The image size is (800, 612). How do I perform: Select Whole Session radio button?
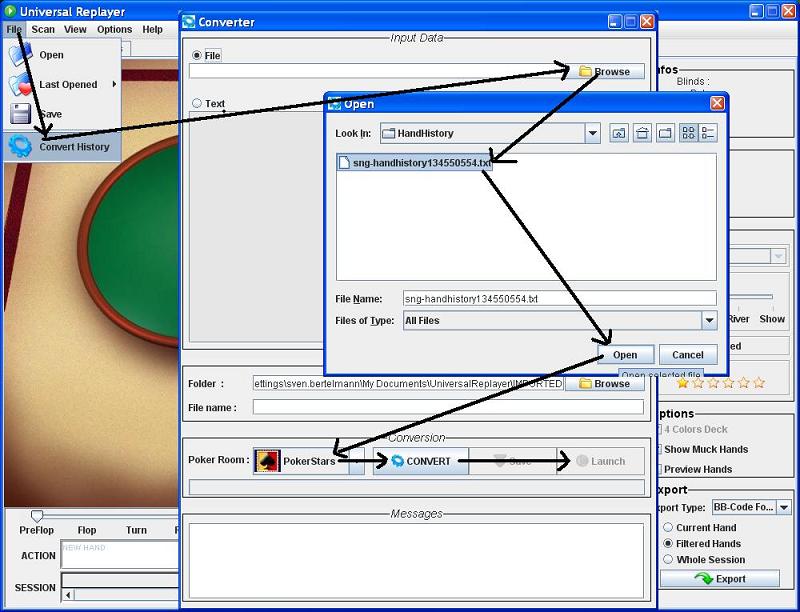(668, 559)
